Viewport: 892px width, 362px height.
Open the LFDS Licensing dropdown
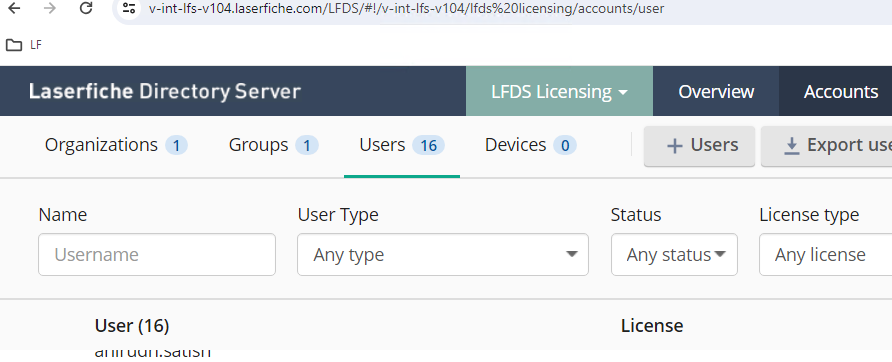click(x=559, y=91)
